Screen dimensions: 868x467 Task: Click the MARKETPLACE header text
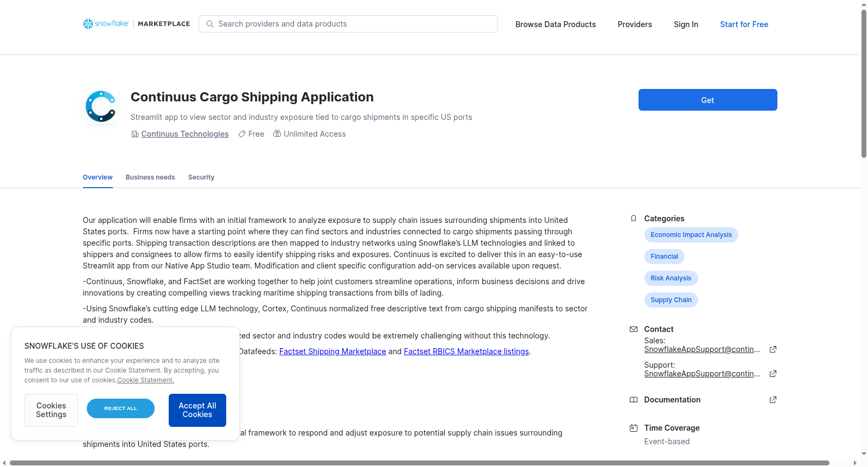point(164,24)
